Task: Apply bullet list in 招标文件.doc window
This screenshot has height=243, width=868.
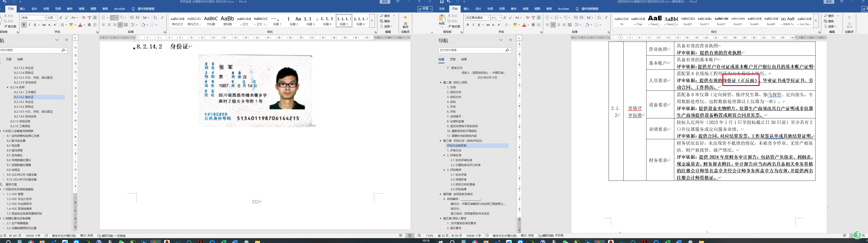Action: (548, 18)
